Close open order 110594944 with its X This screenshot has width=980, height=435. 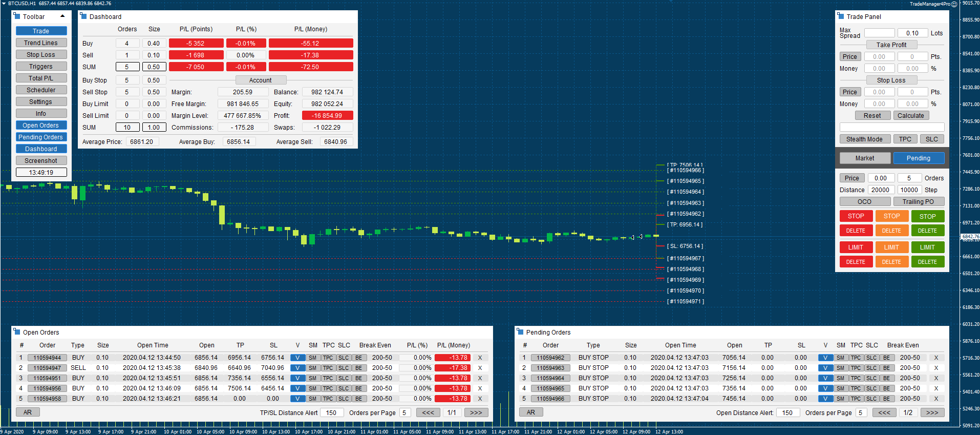(480, 358)
